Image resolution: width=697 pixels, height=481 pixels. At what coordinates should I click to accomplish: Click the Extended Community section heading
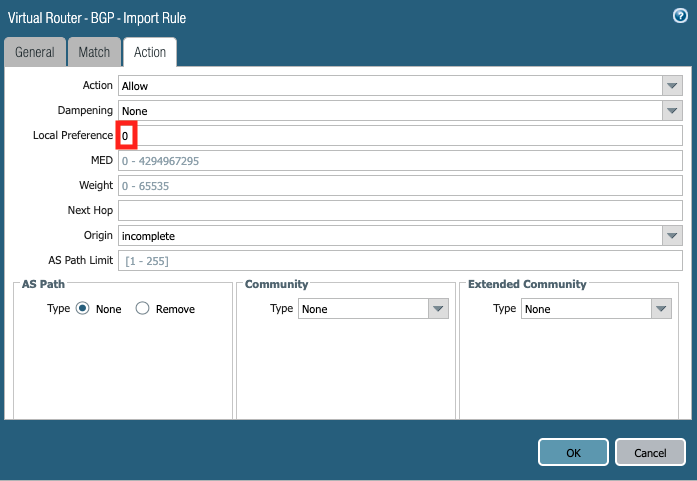pyautogui.click(x=527, y=284)
